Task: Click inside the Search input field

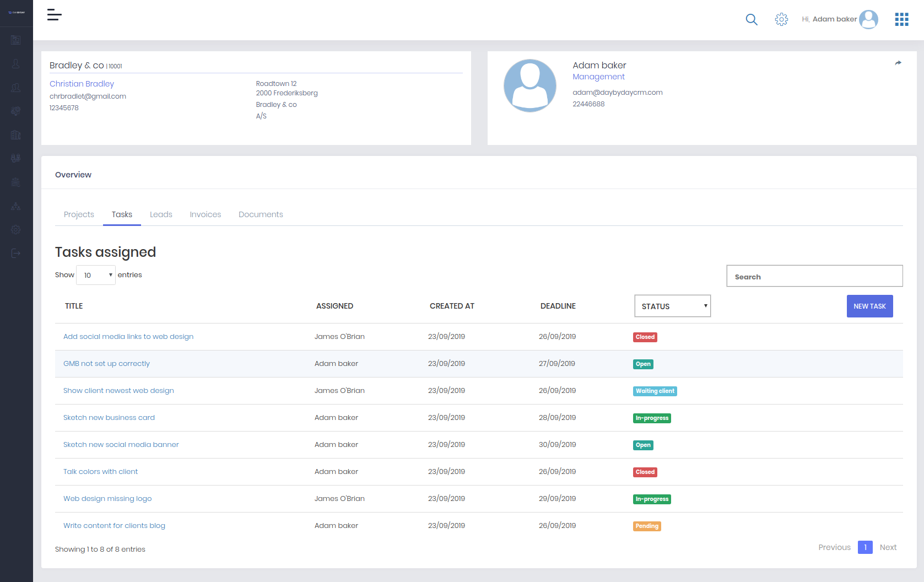Action: coord(814,276)
